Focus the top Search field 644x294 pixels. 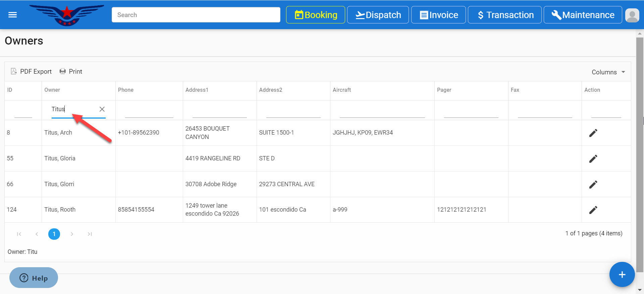click(x=196, y=15)
